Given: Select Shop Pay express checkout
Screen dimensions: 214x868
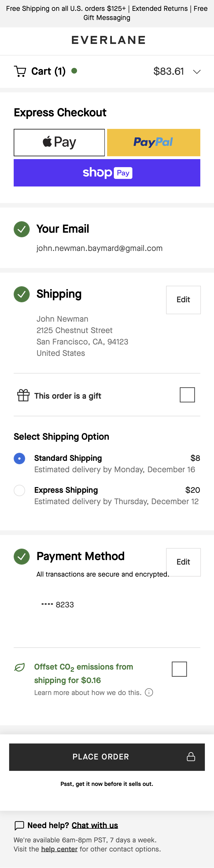Looking at the screenshot, I should click(x=107, y=173).
